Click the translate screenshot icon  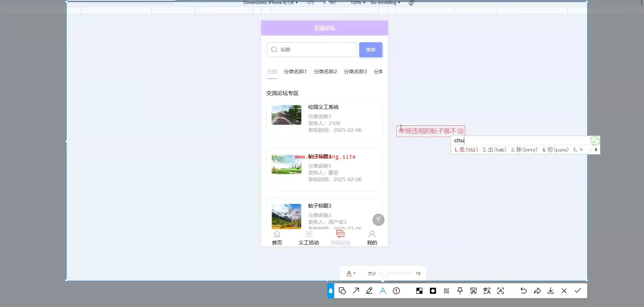pyautogui.click(x=487, y=291)
